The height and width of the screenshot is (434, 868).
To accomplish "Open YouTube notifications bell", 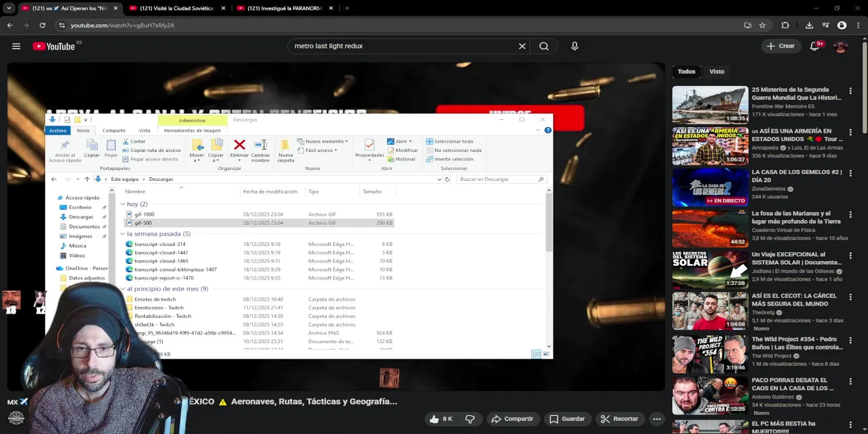I will (816, 46).
